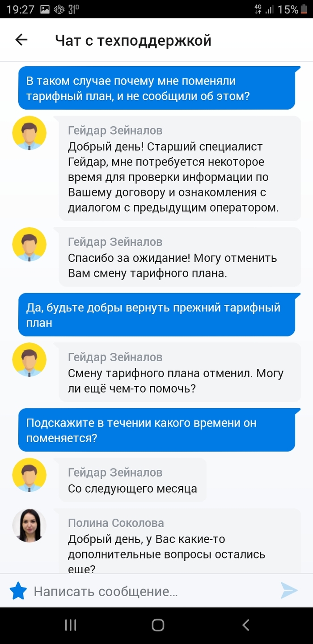Tap the avatar beside the 'Смену тарифного плана отменил' message
Image resolution: width=313 pixels, height=644 pixels.
point(29,359)
